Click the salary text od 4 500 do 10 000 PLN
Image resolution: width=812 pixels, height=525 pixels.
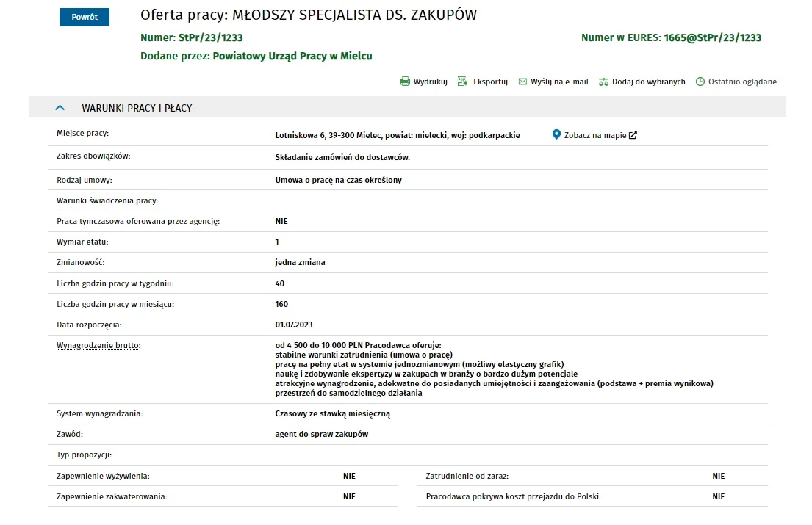(x=318, y=345)
